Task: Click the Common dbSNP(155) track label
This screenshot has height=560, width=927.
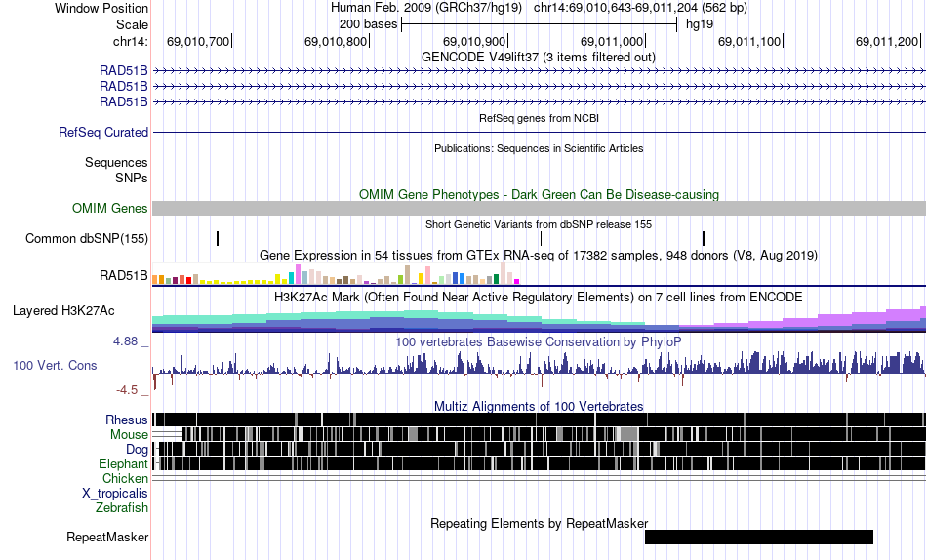Action: click(87, 238)
